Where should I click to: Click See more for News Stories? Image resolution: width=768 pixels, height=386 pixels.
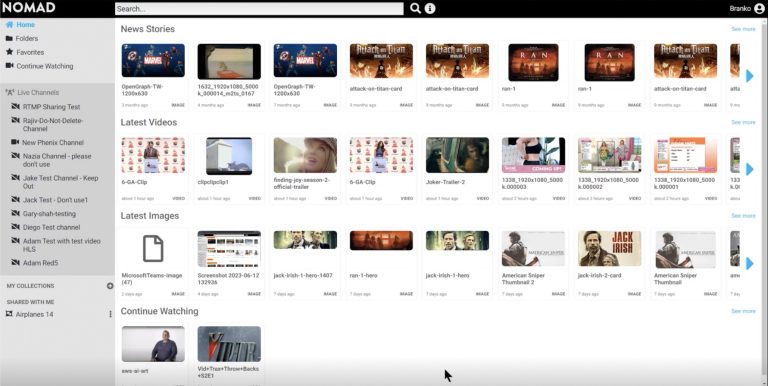click(743, 29)
